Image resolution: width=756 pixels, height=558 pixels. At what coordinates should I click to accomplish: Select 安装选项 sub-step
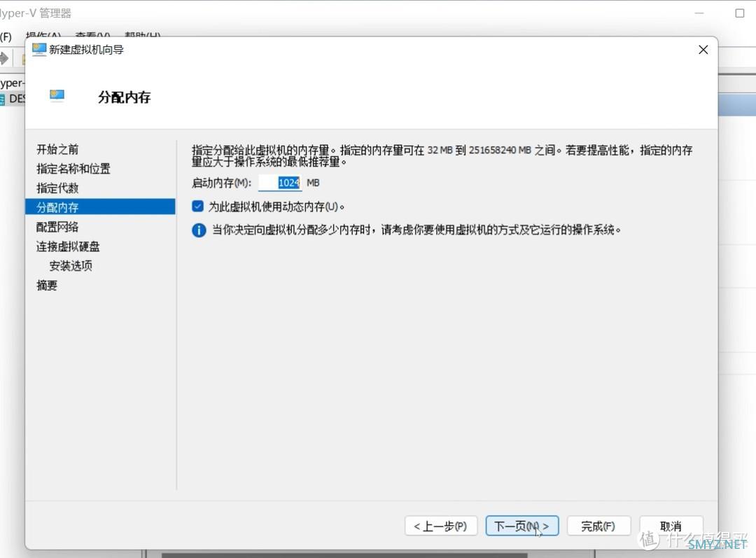71,266
